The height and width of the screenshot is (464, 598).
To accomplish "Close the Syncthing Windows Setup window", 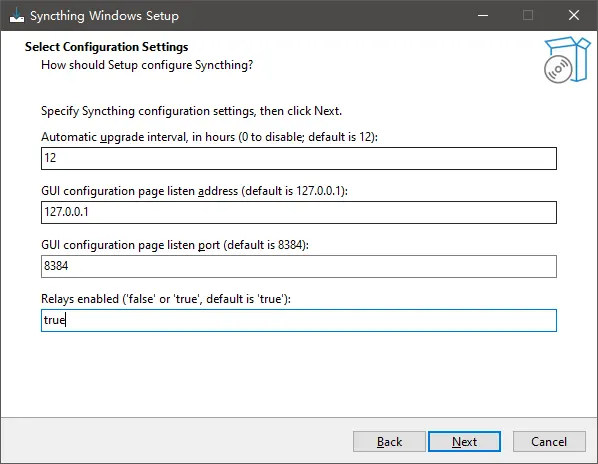I will click(574, 15).
